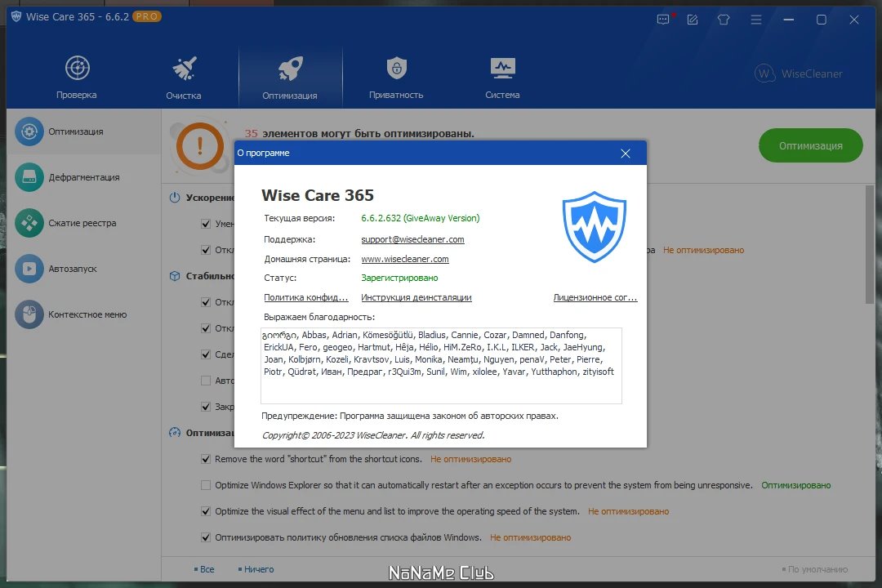This screenshot has width=882, height=588.
Task: Uncheck Оптимизировать политику обновления списка файлов
Action: (206, 537)
